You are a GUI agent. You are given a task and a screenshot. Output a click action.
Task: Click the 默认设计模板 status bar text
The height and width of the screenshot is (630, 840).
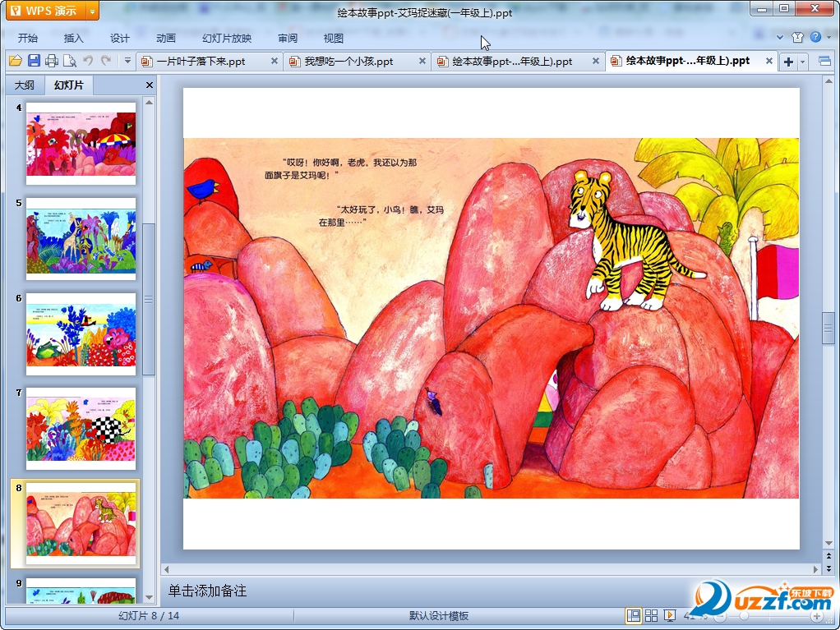click(439, 616)
